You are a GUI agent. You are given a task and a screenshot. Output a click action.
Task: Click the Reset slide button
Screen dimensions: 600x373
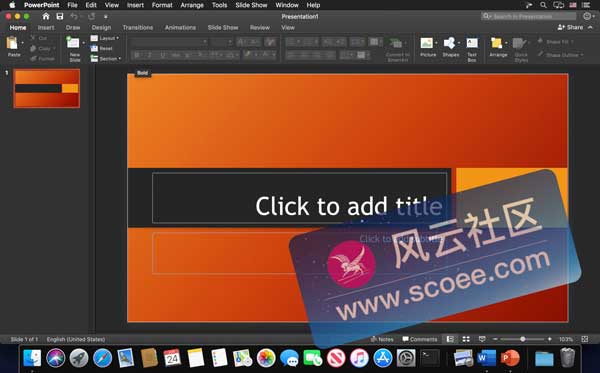101,49
